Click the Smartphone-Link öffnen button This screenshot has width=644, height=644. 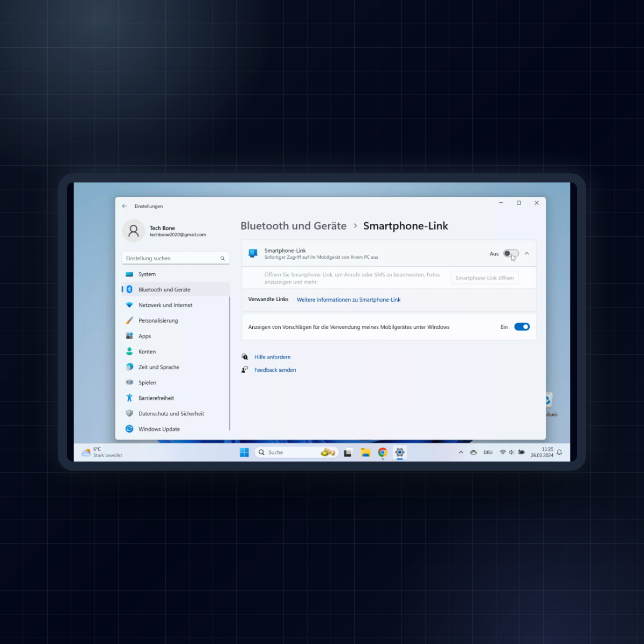pos(485,278)
